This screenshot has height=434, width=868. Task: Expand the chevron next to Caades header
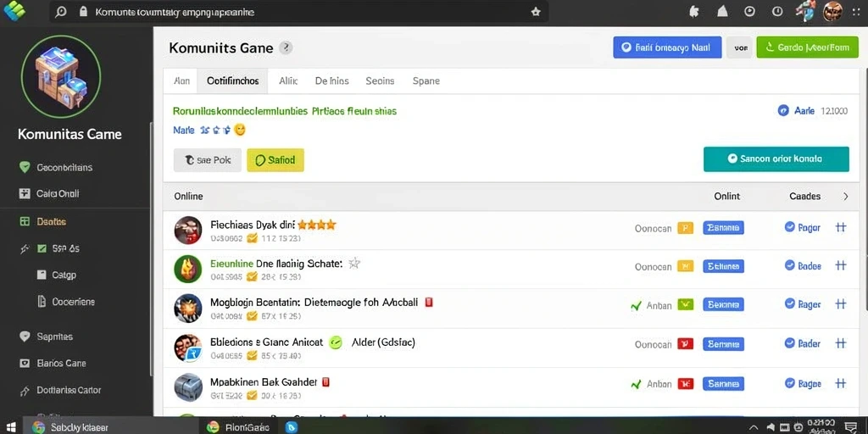pos(845,196)
